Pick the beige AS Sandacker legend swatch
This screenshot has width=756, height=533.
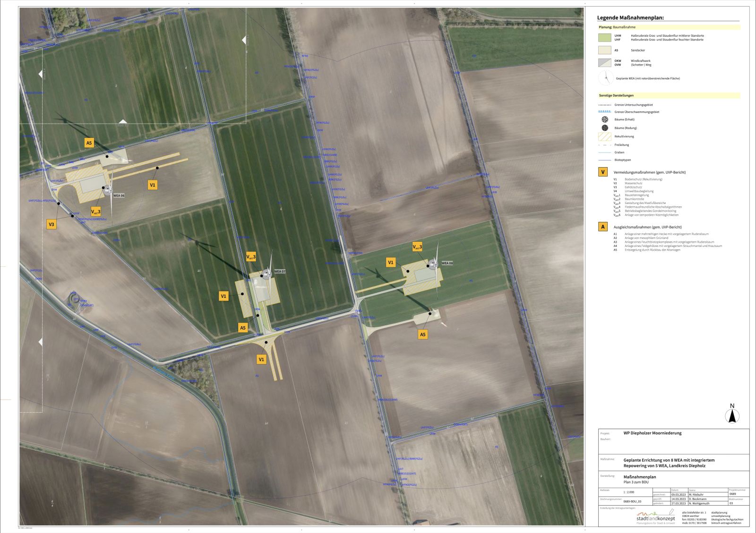(x=605, y=50)
